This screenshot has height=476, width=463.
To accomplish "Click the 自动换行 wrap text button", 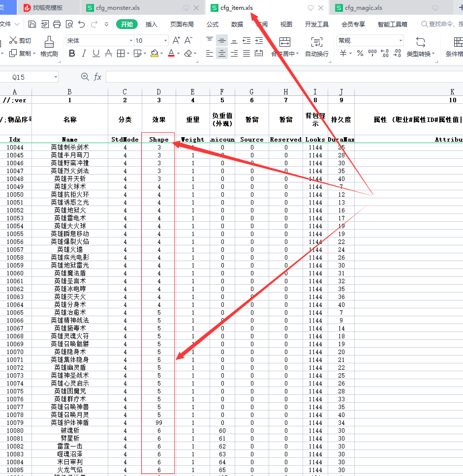I will 316,47.
